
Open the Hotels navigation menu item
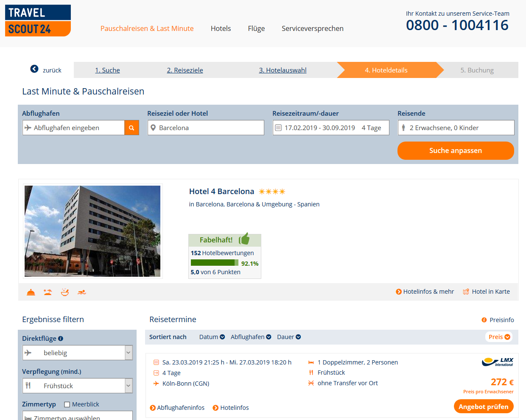[221, 28]
